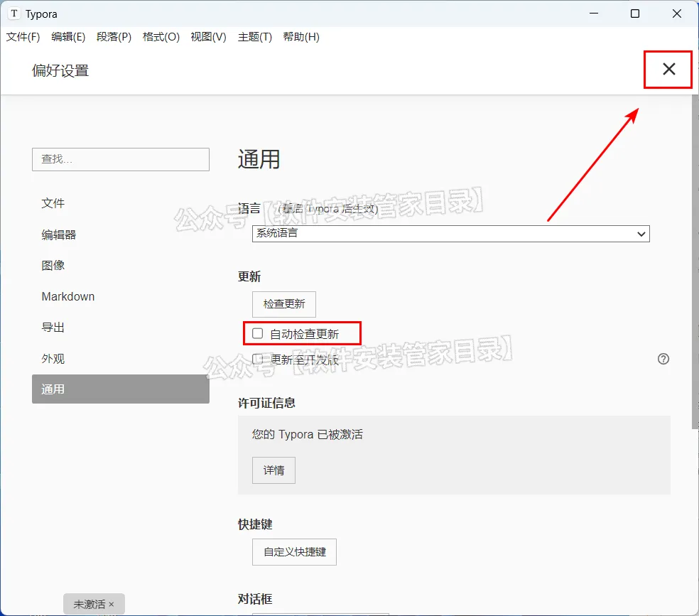
Task: Click the 检查更新 button
Action: tap(284, 304)
